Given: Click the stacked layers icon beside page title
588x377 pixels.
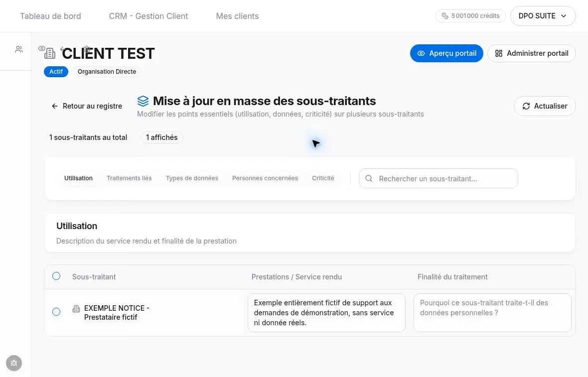Looking at the screenshot, I should (x=143, y=101).
